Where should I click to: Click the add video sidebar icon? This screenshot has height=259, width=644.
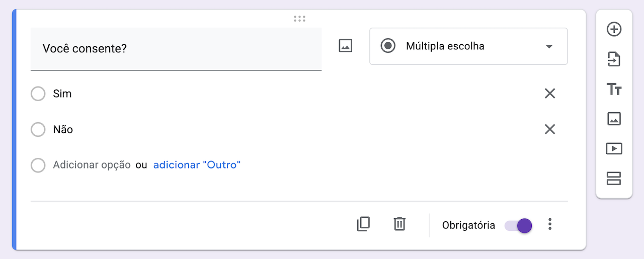point(614,148)
